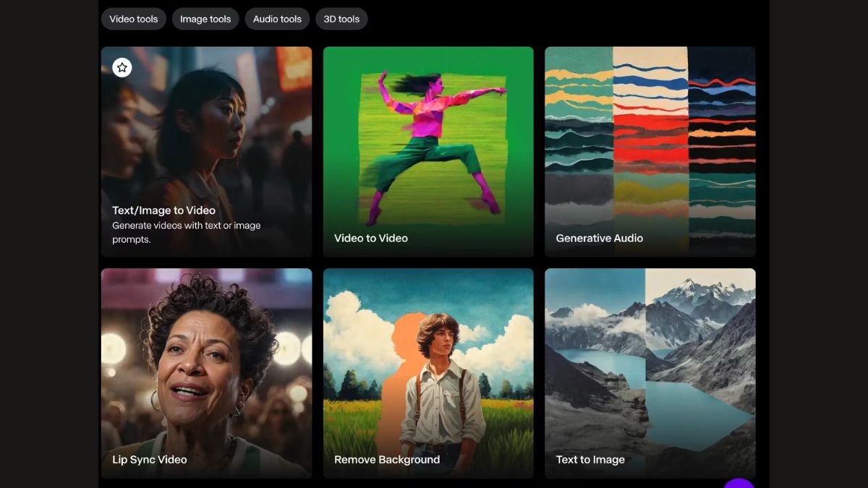Click the 'Generate videos with text or image prompts.' description
This screenshot has height=488, width=868.
186,232
